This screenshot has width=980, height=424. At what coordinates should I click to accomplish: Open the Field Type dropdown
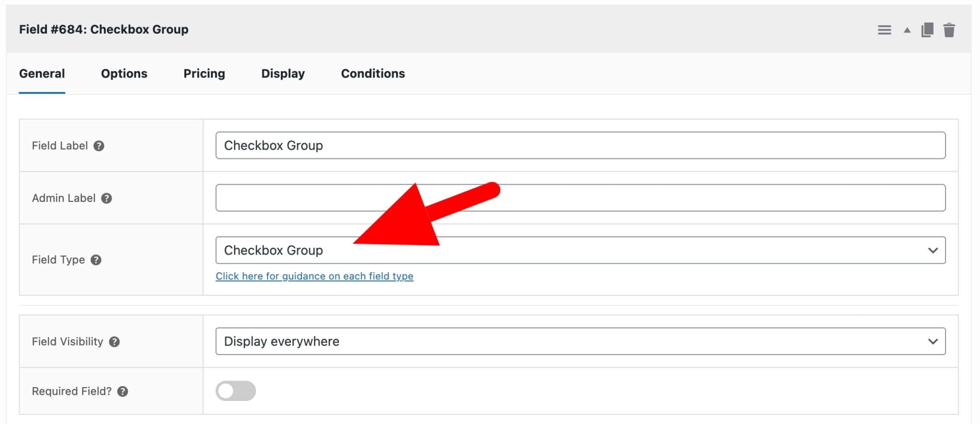pos(580,250)
